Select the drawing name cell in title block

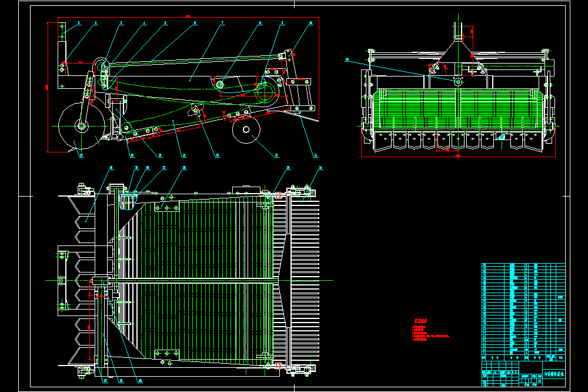(554, 374)
